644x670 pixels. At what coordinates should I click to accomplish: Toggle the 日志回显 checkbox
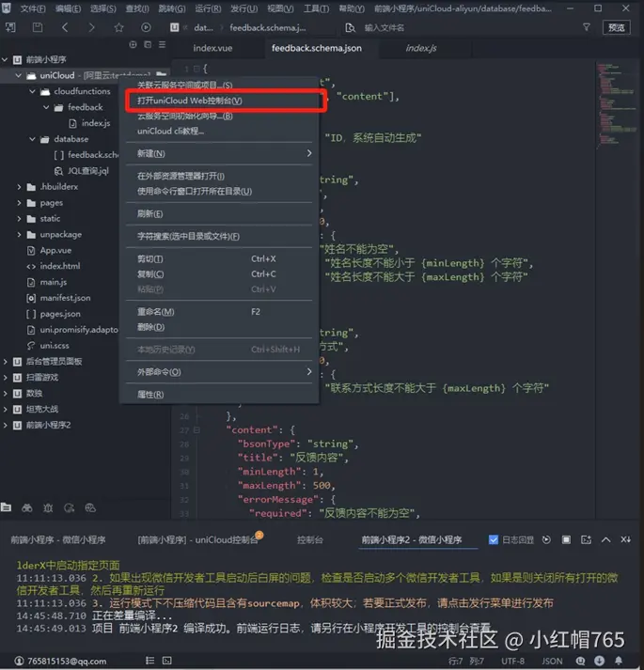click(x=493, y=539)
